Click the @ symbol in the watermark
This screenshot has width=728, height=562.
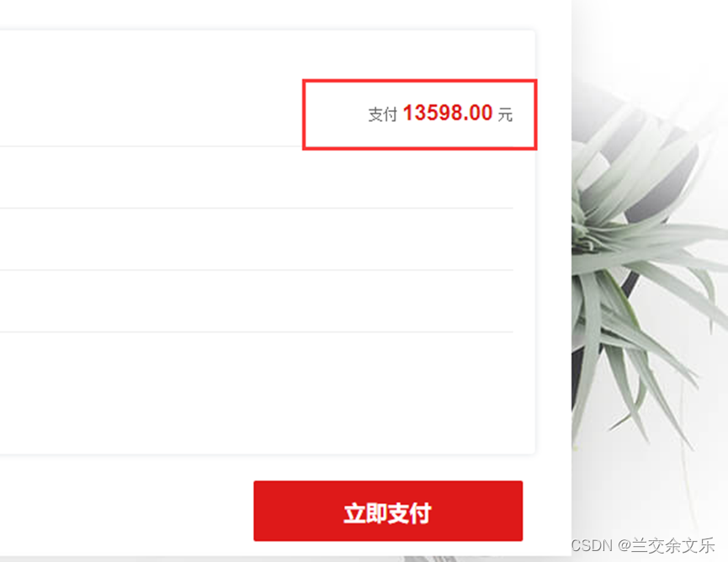coord(624,545)
